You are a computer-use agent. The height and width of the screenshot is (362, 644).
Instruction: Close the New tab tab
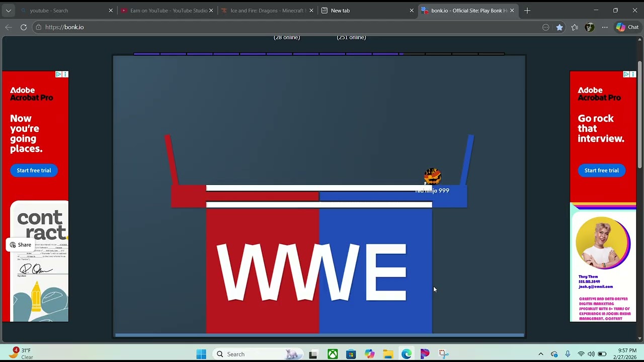[412, 11]
